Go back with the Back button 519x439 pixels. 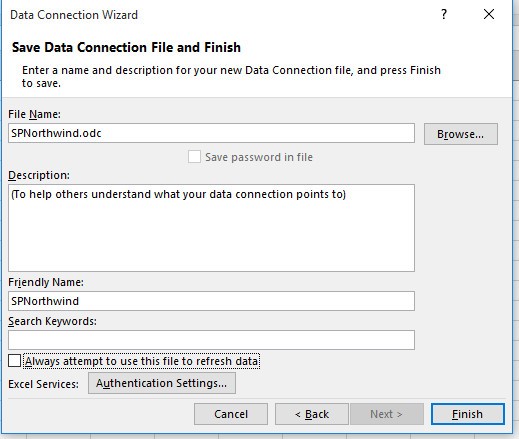tap(312, 414)
